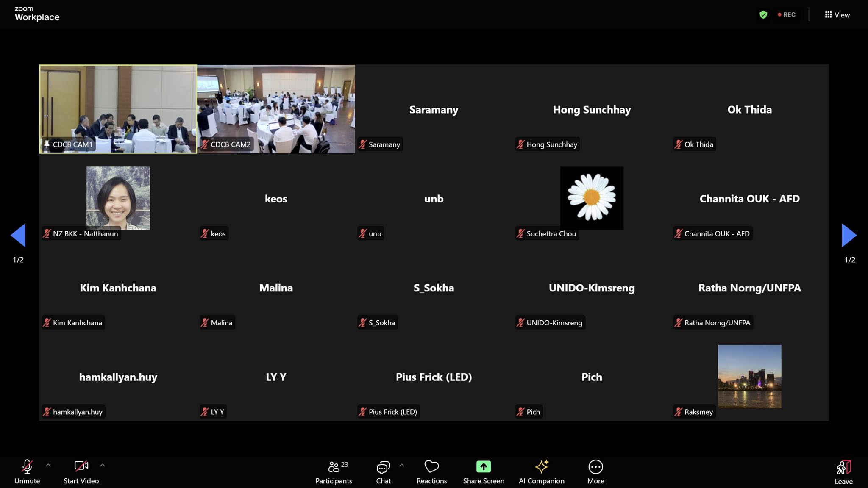868x488 pixels.
Task: Expand the video options caret next to Start Video
Action: tap(103, 465)
